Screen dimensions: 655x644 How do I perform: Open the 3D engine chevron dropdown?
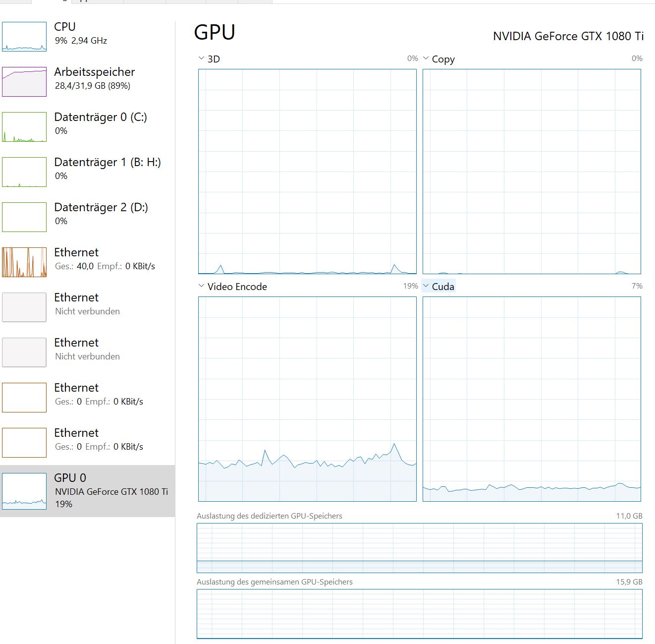tap(201, 59)
